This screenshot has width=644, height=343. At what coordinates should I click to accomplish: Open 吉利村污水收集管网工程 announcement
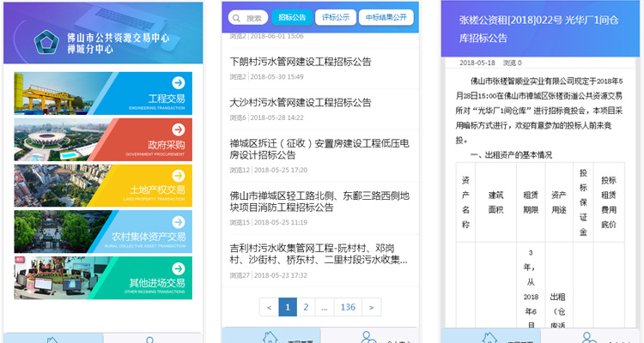point(319,254)
